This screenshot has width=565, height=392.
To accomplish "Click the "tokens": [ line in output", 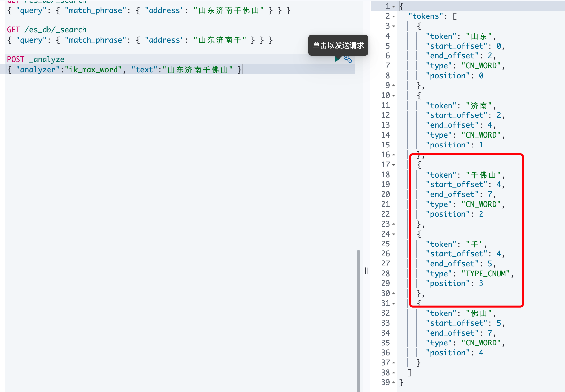I will point(432,16).
